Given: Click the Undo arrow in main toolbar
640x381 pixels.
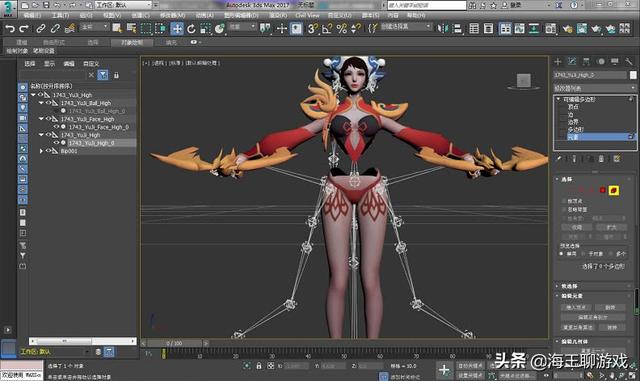Looking at the screenshot, I should click(10, 29).
